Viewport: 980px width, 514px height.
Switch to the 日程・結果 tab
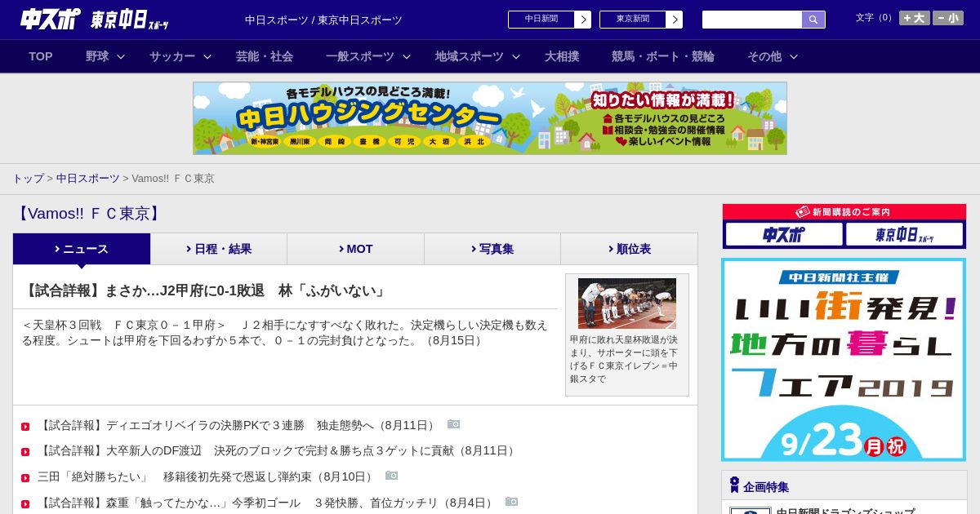pos(219,249)
